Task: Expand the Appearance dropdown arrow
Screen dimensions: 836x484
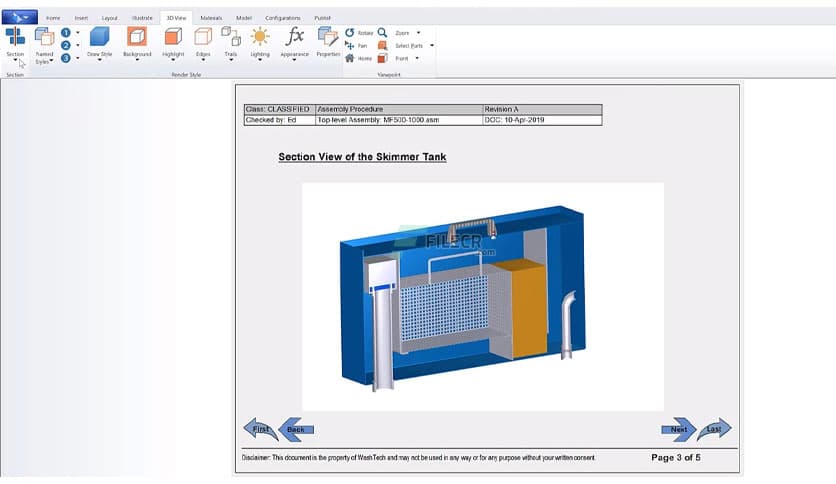Action: click(294, 60)
